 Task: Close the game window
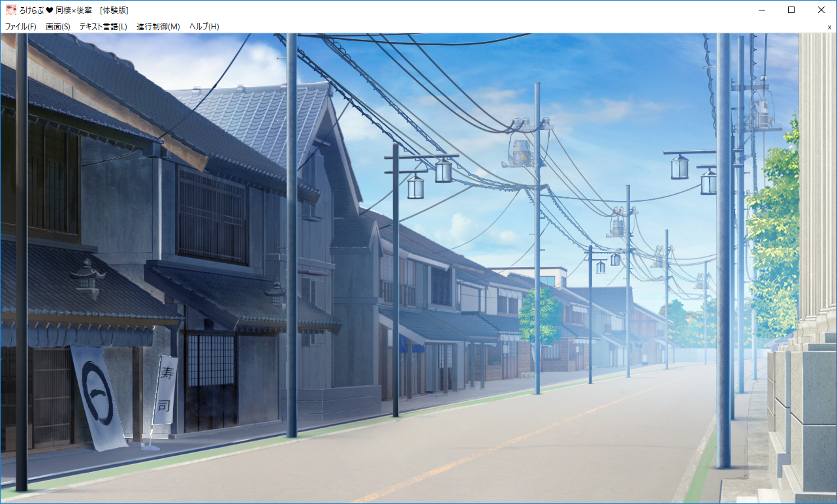click(x=821, y=10)
